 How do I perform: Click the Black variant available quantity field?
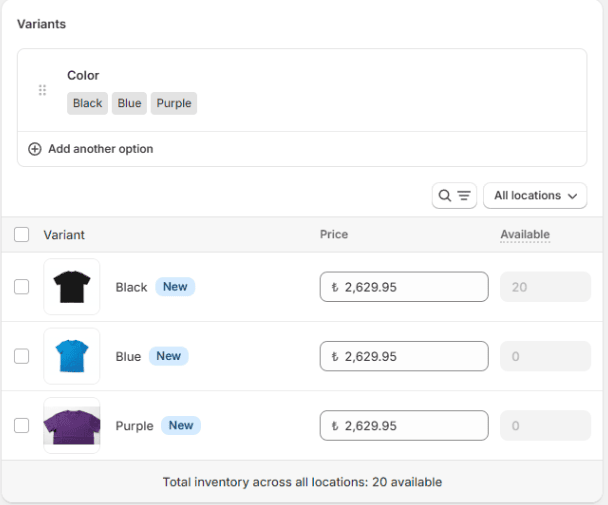pyautogui.click(x=545, y=287)
